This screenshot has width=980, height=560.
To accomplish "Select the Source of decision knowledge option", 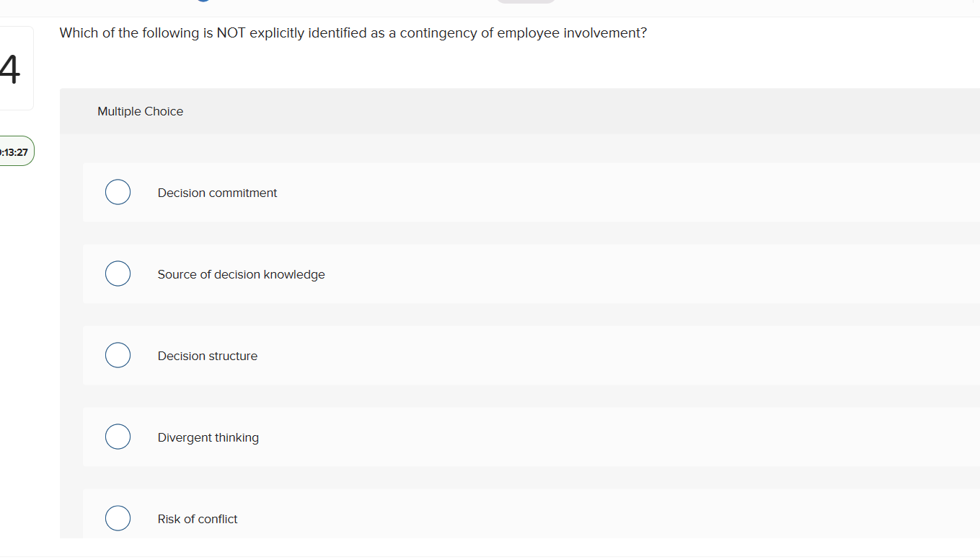I will (x=118, y=274).
